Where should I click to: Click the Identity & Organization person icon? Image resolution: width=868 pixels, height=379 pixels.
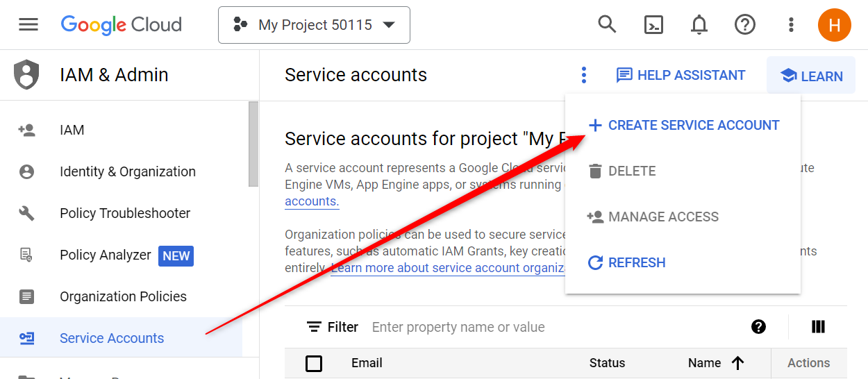[26, 171]
